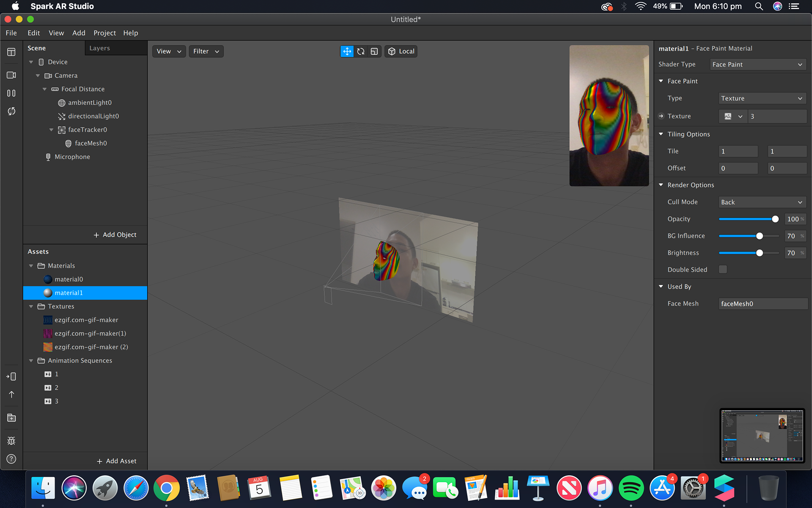Adjust the BG Influence slider handle
Screen dimensions: 812x508
[760, 236]
